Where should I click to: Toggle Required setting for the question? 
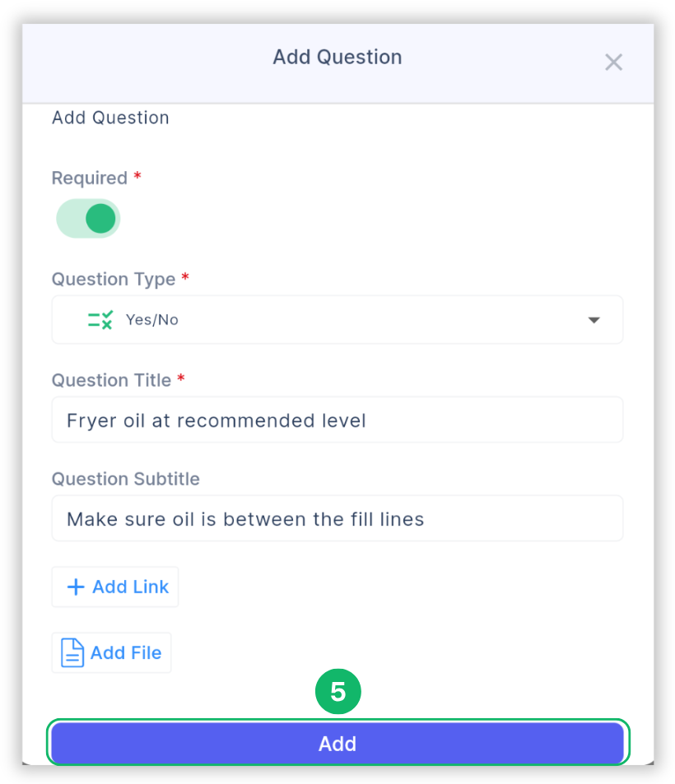point(88,218)
